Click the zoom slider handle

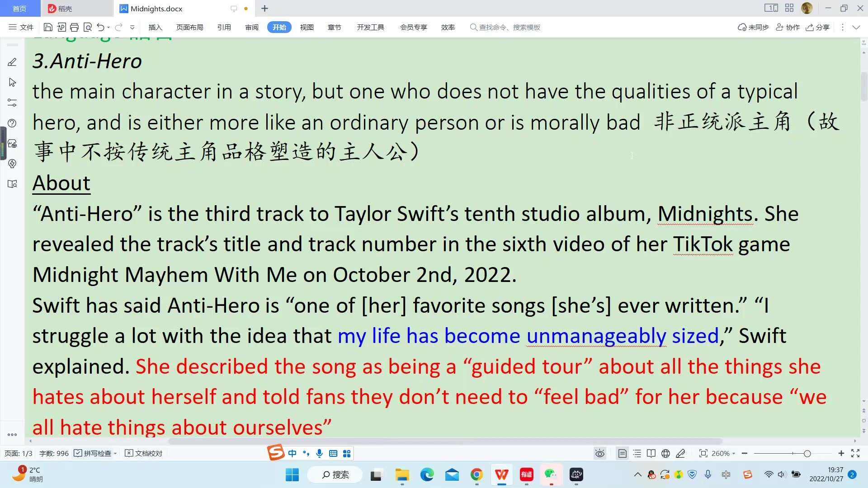click(807, 453)
